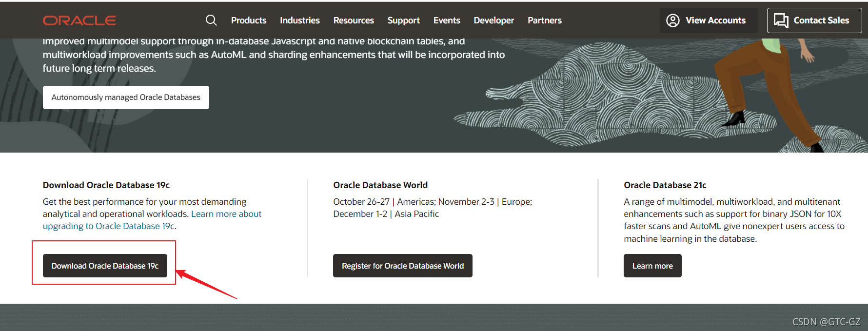The width and height of the screenshot is (868, 331).
Task: Open the Partners menu
Action: [545, 20]
